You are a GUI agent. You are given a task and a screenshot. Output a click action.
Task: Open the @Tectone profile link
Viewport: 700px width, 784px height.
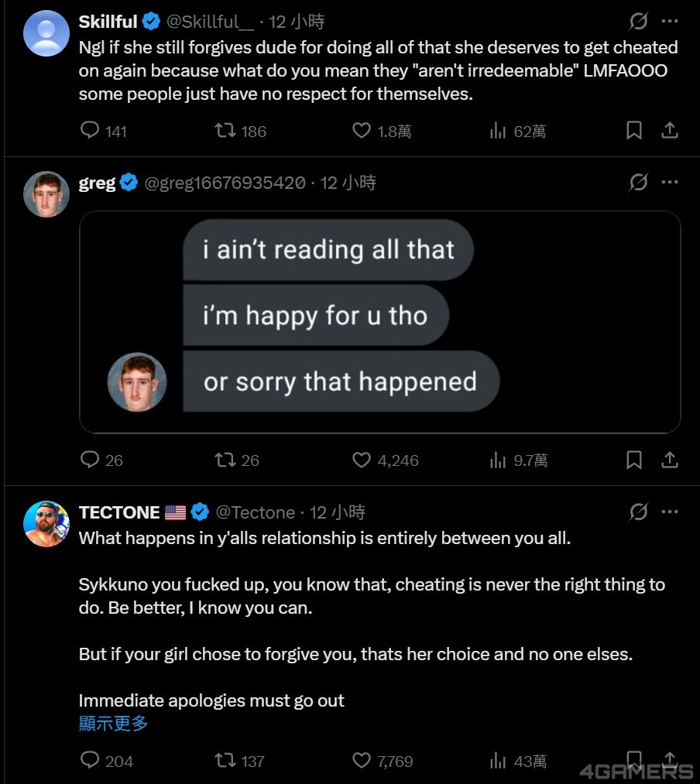click(255, 512)
